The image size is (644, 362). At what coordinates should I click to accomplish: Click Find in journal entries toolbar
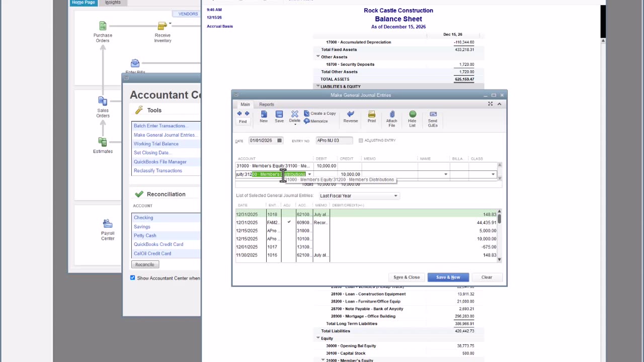click(243, 121)
